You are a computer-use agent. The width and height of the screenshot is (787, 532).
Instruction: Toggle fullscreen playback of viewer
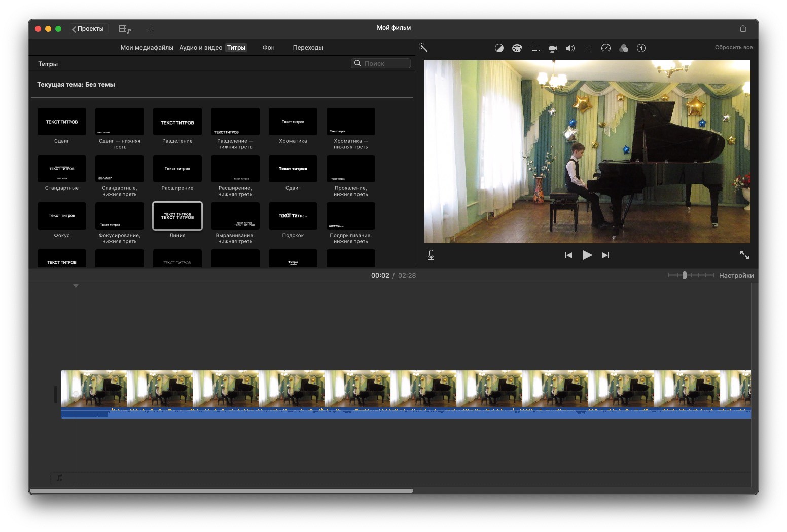pyautogui.click(x=744, y=255)
